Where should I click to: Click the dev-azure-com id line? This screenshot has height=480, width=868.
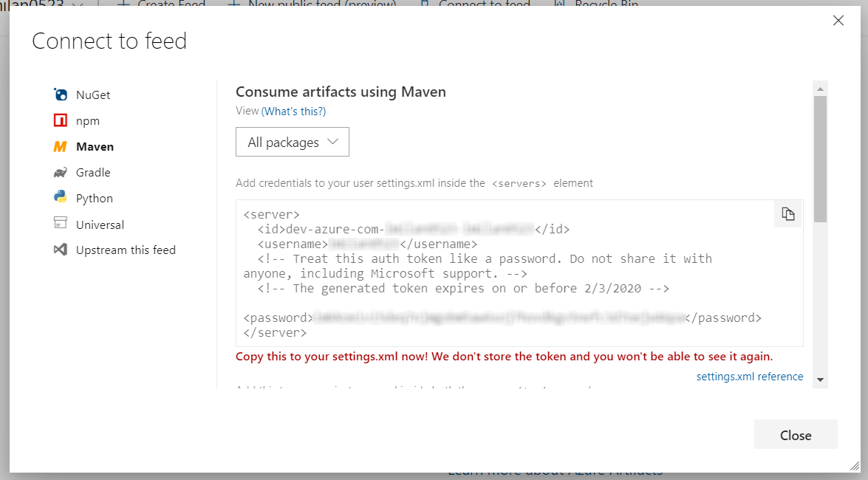pos(414,229)
